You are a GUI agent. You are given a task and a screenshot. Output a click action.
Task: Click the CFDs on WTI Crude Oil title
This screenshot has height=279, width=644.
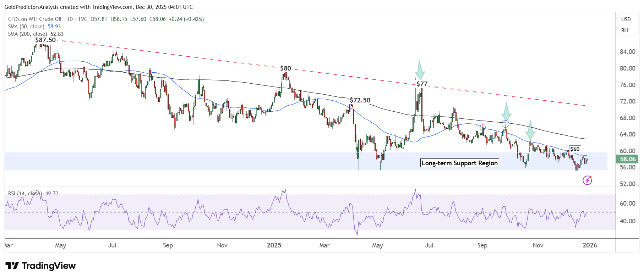[35, 19]
